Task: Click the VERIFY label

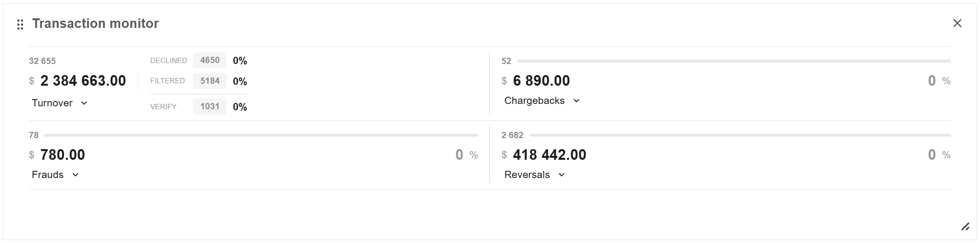Action: (x=163, y=107)
